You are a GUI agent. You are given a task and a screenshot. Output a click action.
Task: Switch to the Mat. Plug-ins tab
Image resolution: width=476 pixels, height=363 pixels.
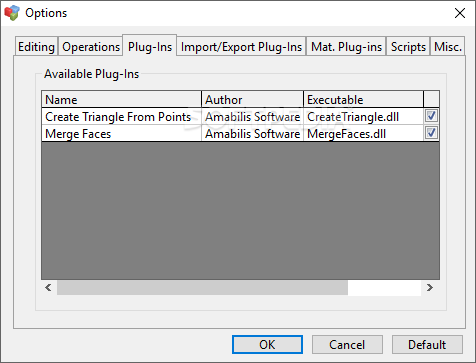[346, 46]
